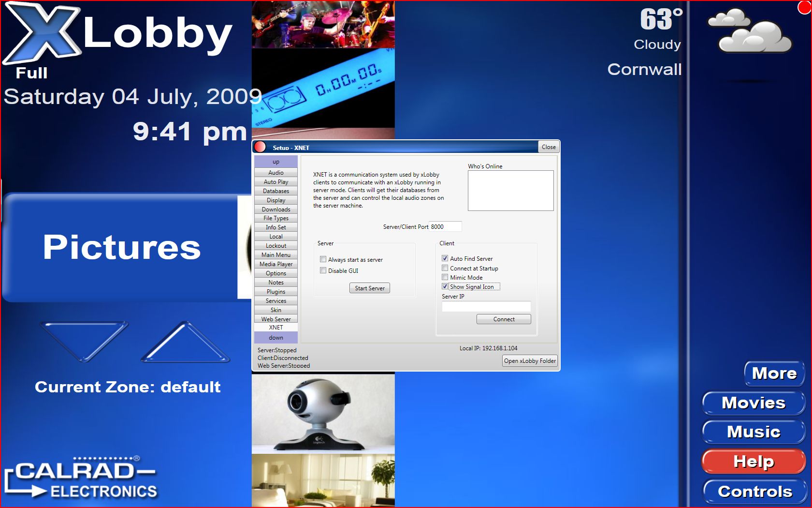Select XNET in setup list

coord(276,328)
